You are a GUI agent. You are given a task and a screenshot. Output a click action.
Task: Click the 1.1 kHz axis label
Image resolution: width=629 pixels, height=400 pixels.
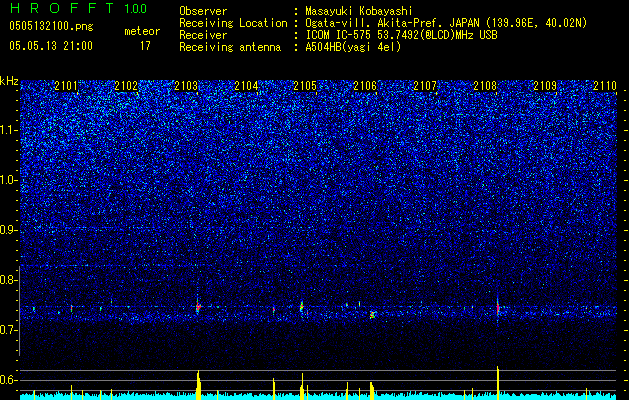point(9,130)
